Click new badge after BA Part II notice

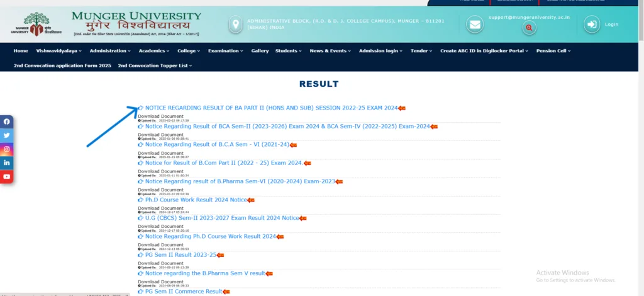402,108
